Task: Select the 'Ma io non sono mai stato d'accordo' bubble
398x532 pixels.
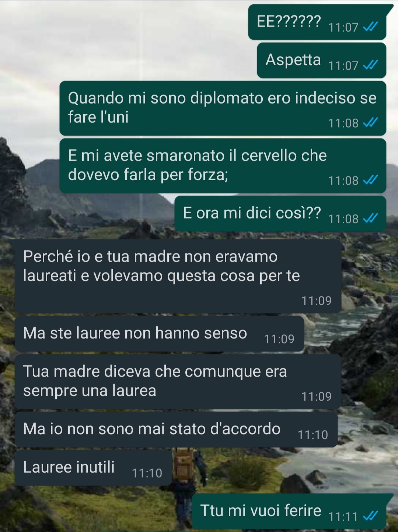Action: 176,430
